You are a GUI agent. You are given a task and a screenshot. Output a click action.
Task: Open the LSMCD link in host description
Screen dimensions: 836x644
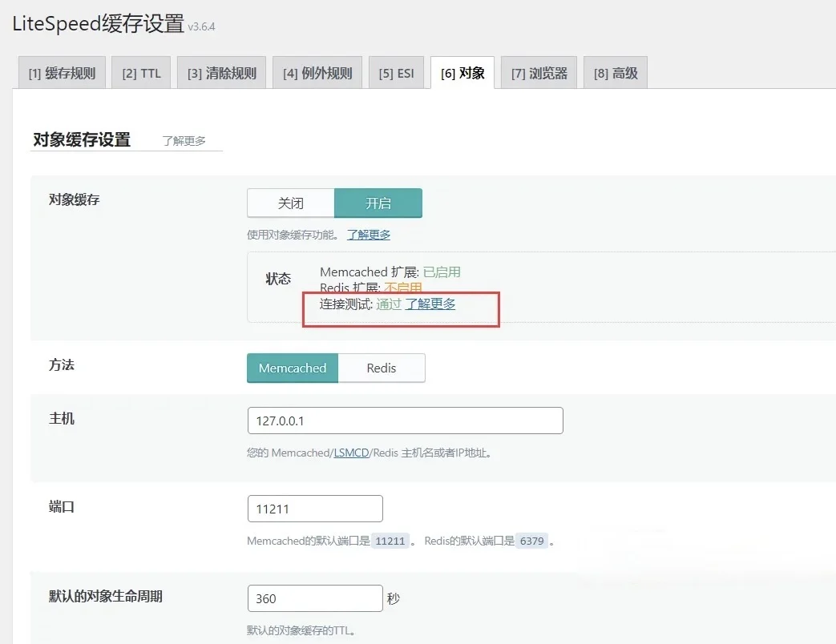[x=351, y=453]
